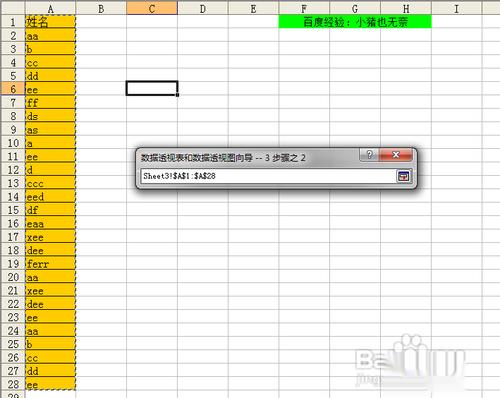
Task: Click the select-all corner box
Action: pos(13,8)
